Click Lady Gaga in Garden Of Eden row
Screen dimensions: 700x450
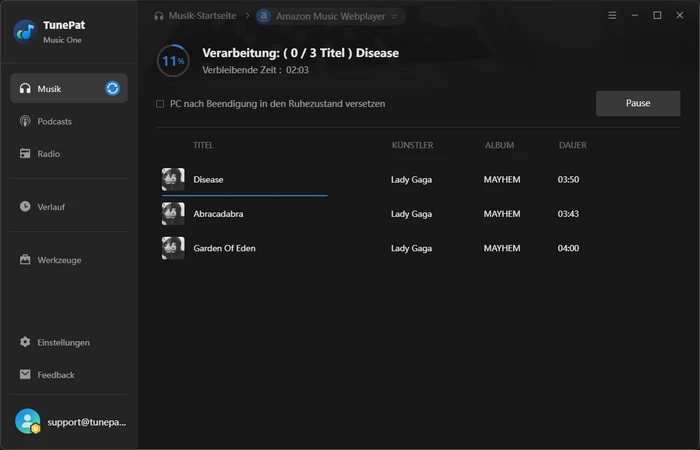412,248
